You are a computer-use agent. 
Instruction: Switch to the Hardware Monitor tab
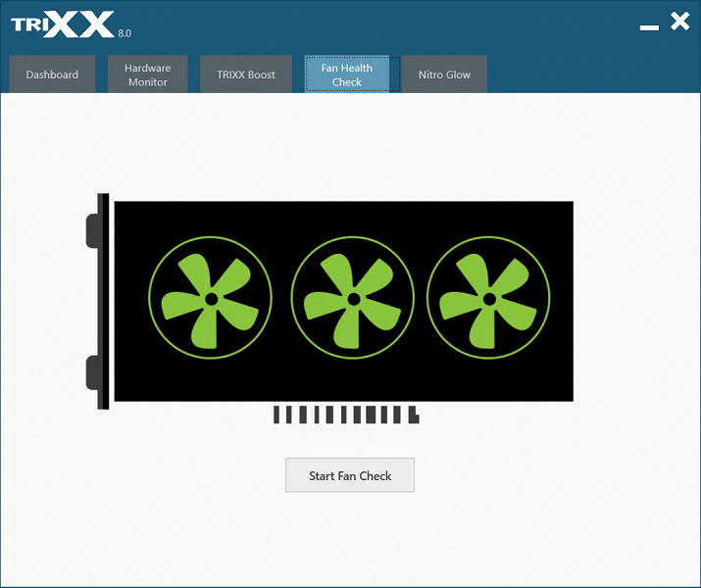(x=147, y=74)
